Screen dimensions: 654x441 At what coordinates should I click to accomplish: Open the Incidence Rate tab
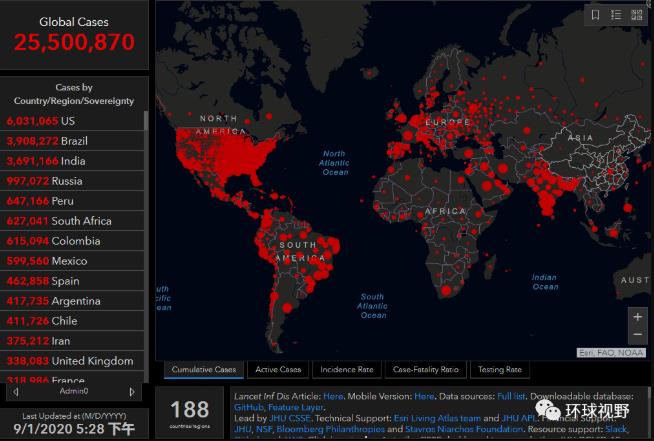[x=345, y=370]
